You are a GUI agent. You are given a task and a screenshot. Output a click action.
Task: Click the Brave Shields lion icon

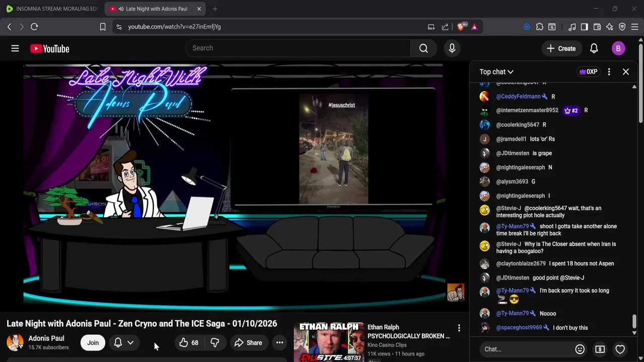[461, 27]
